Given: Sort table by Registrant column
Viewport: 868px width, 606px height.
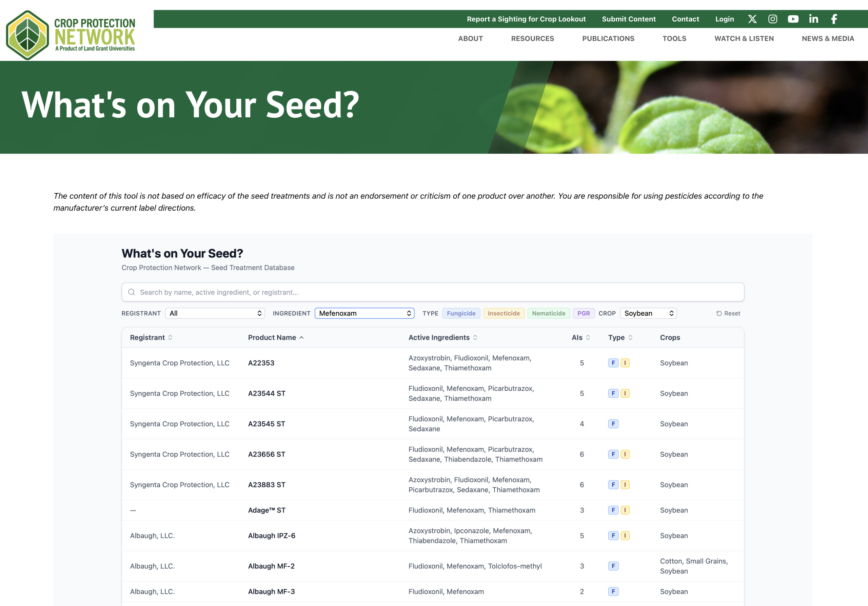Looking at the screenshot, I should pos(151,337).
